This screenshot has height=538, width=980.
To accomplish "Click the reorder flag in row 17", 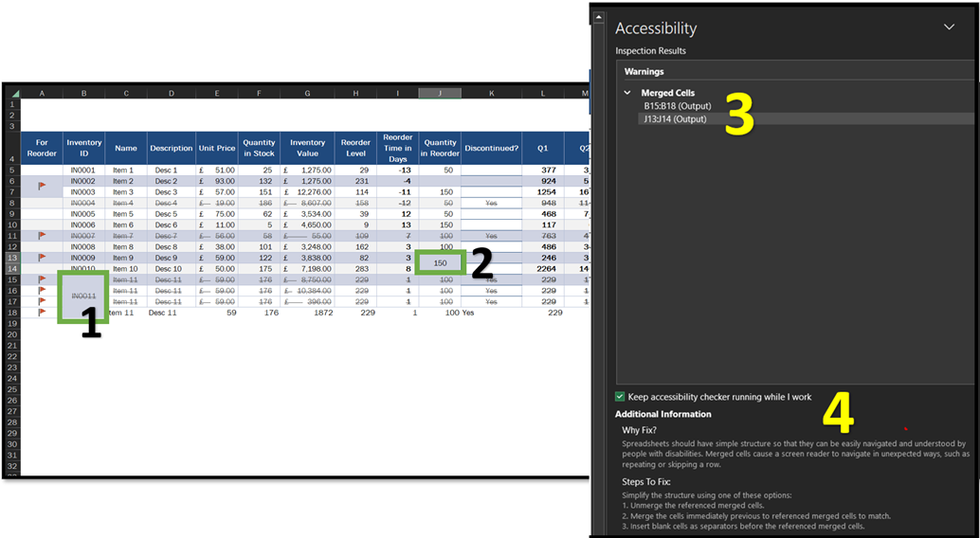I will 42,302.
